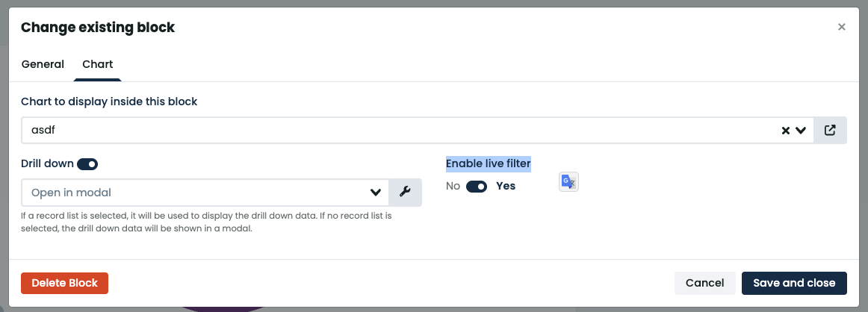Click Save and close

tap(794, 283)
